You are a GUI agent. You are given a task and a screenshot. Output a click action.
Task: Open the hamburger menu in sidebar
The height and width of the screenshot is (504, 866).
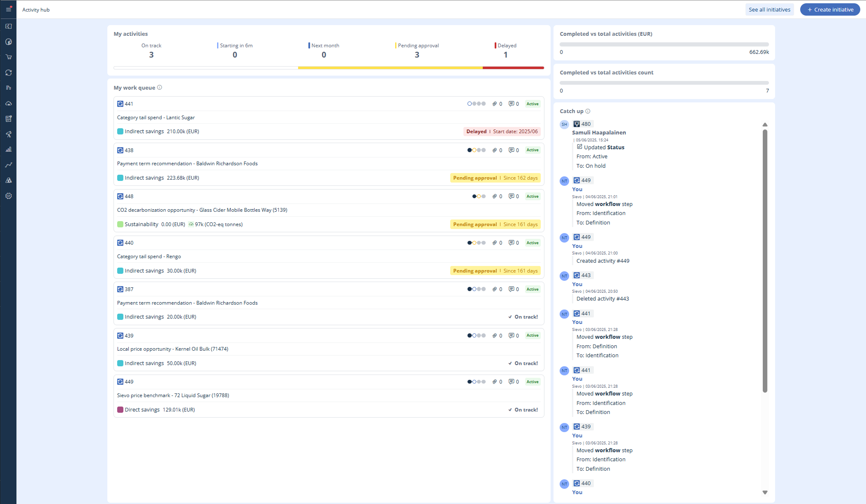click(x=8, y=9)
